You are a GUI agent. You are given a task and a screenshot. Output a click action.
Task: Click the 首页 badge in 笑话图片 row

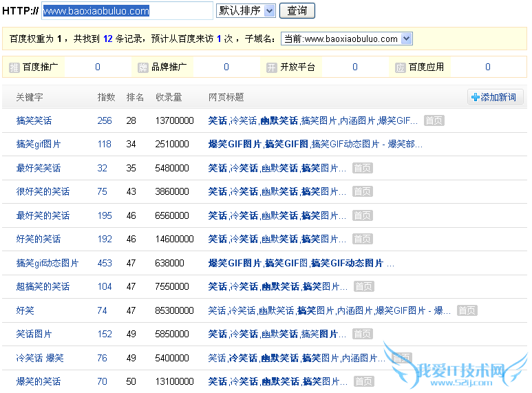[363, 334]
